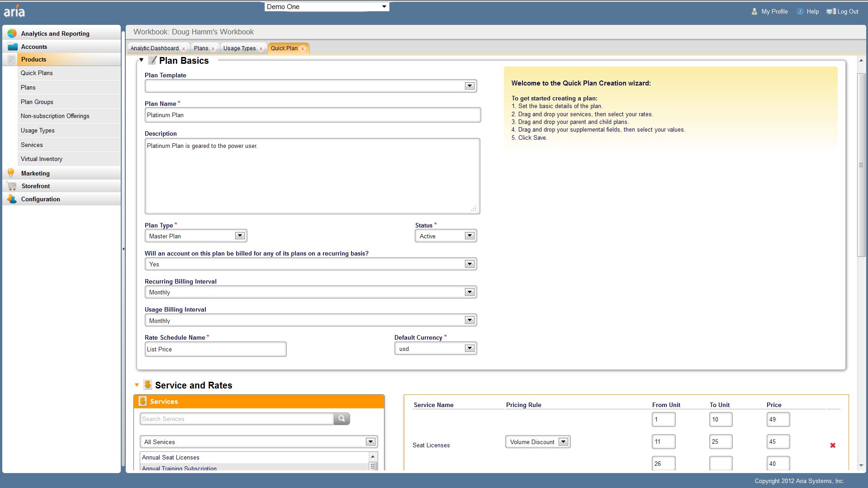Click the Storefront shopping cart icon
The image size is (868, 488).
point(12,186)
